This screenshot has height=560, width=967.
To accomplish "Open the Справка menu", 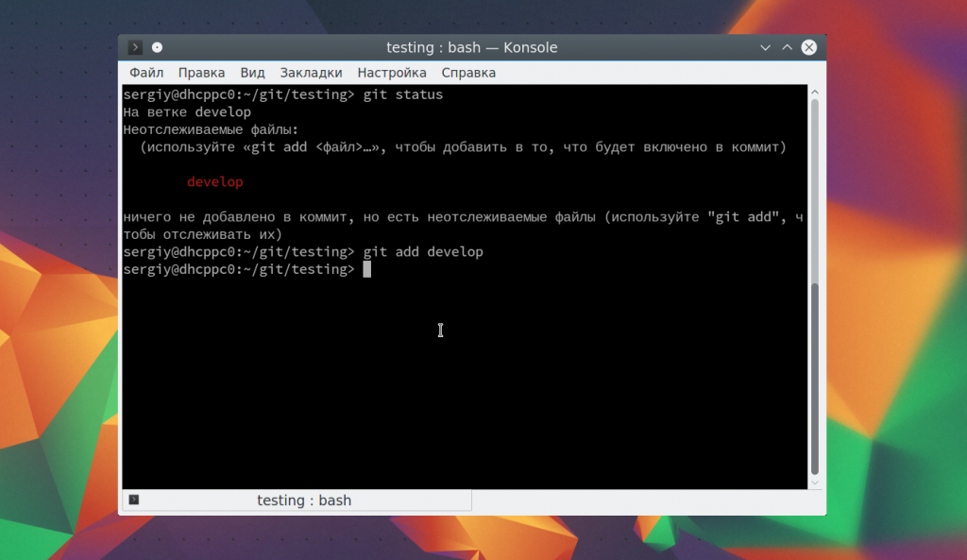I will 468,73.
